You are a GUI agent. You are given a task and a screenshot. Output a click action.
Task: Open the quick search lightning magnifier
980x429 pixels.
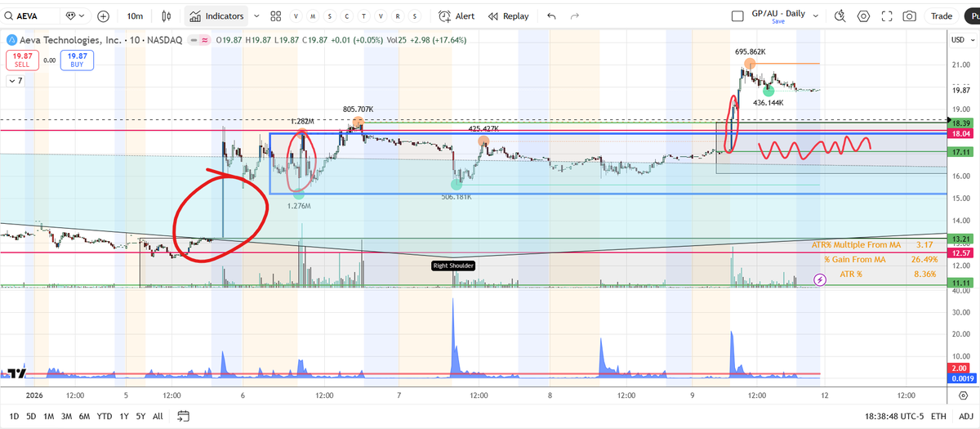[x=840, y=16]
